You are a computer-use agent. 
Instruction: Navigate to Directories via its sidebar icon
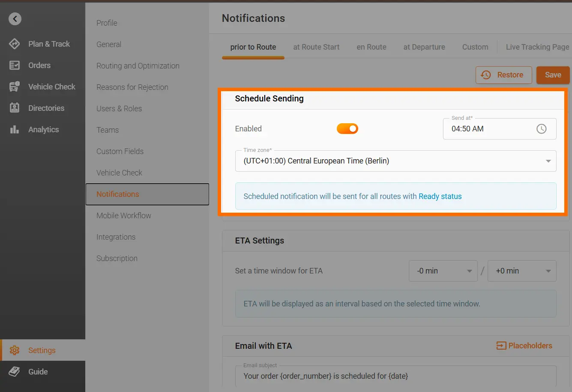pyautogui.click(x=14, y=108)
